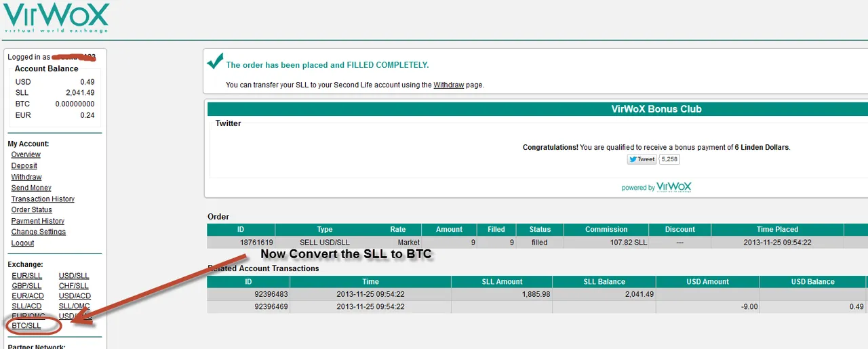
Task: Click the USD Balance column header
Action: tap(812, 282)
